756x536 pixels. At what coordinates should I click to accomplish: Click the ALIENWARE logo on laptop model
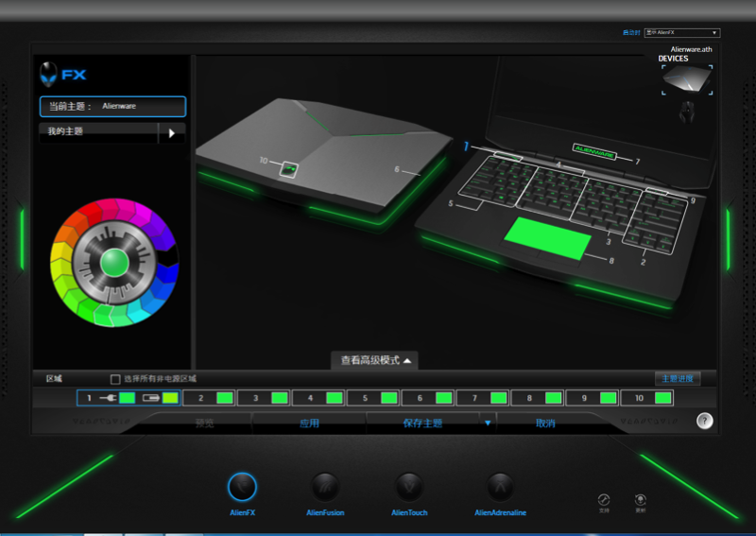[x=594, y=152]
